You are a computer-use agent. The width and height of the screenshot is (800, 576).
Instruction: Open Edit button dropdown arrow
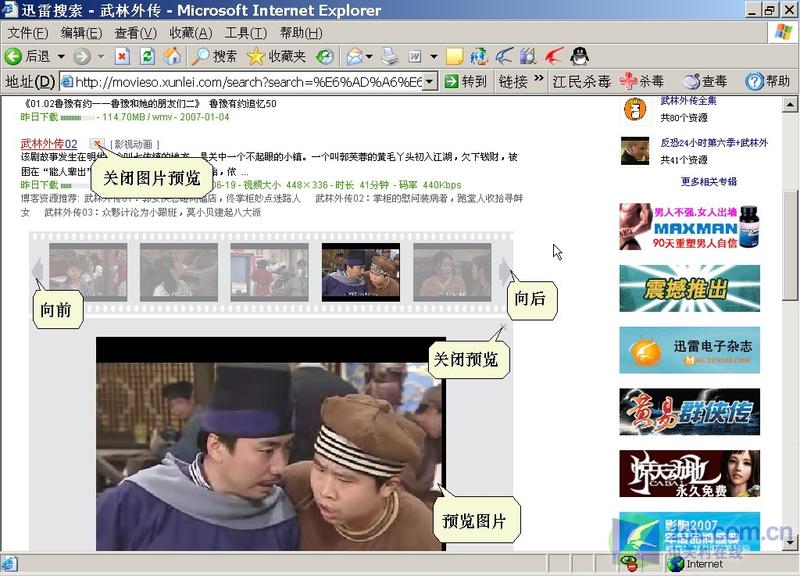click(x=434, y=56)
